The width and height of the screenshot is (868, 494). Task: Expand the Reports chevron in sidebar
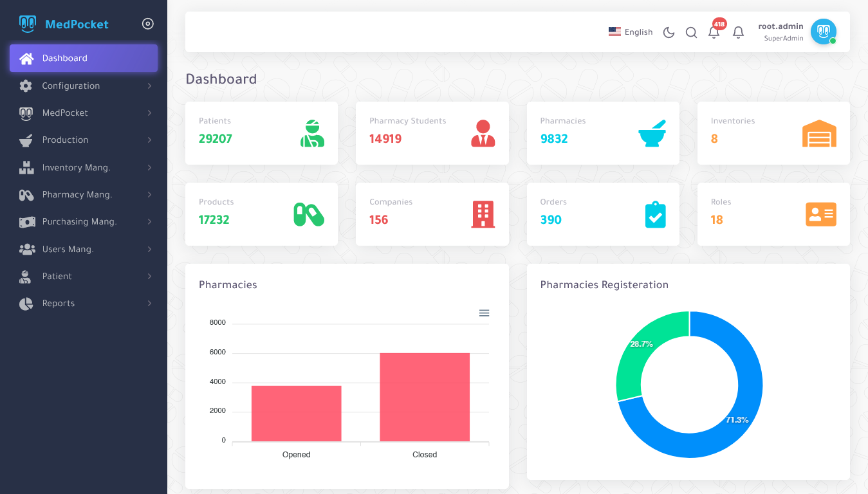click(x=149, y=304)
